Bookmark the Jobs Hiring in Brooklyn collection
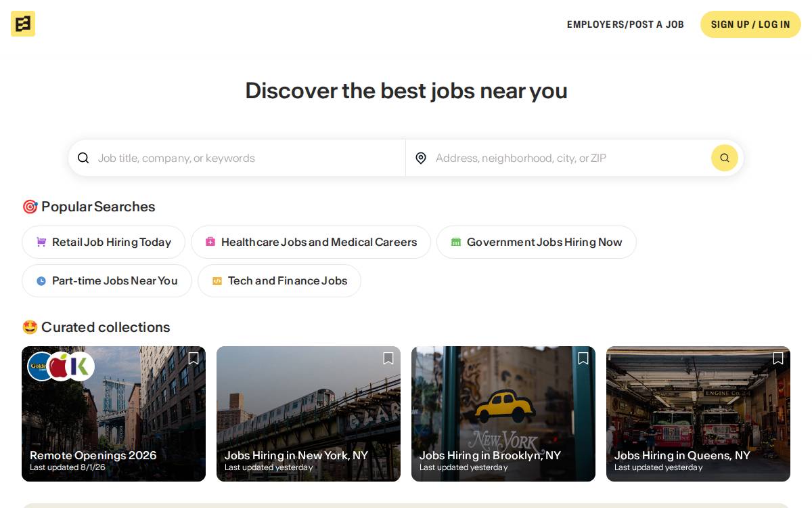Image resolution: width=812 pixels, height=508 pixels. (583, 358)
